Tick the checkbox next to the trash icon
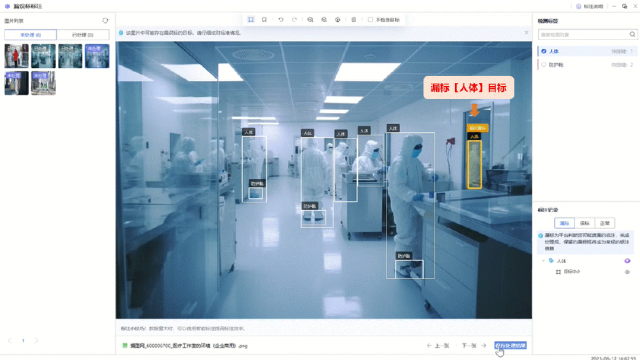The image size is (640, 360). [x=370, y=20]
